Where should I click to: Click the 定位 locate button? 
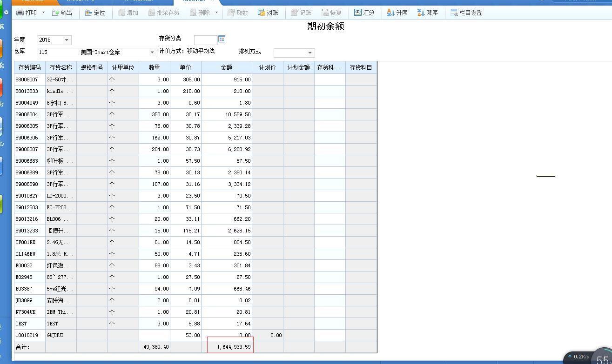point(95,13)
